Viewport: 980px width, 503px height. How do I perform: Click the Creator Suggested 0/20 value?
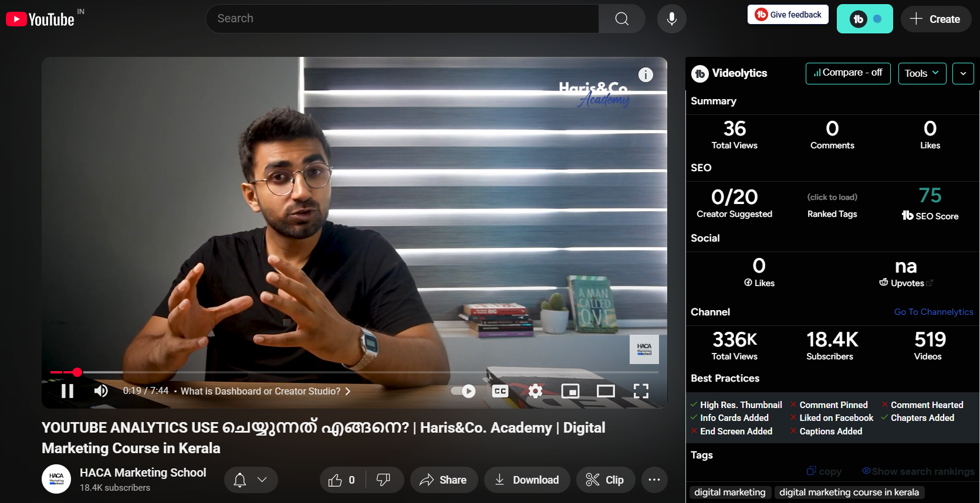[735, 197]
